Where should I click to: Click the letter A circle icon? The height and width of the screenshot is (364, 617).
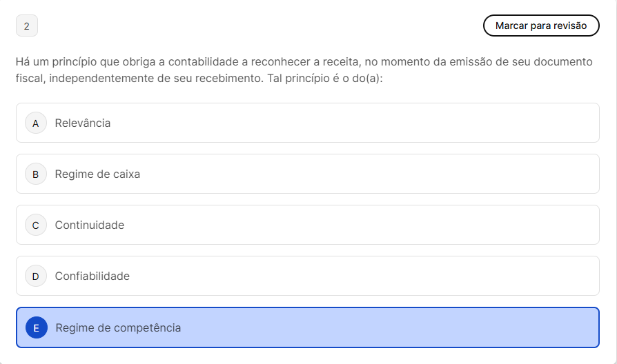(36, 123)
